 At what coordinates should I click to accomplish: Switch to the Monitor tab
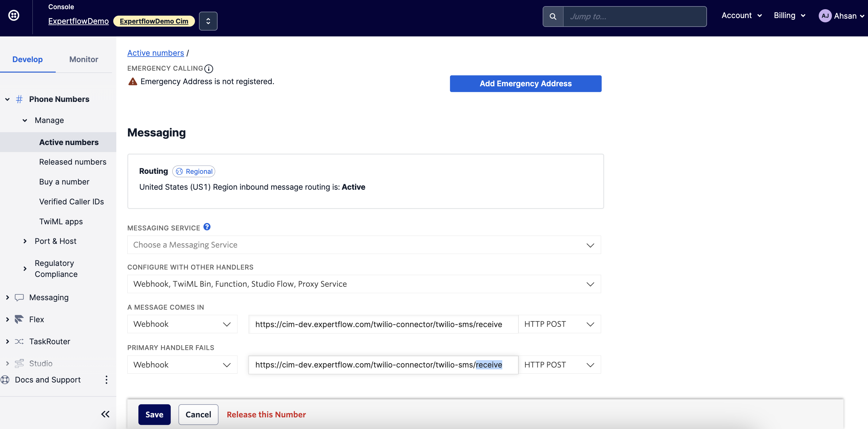pos(84,59)
